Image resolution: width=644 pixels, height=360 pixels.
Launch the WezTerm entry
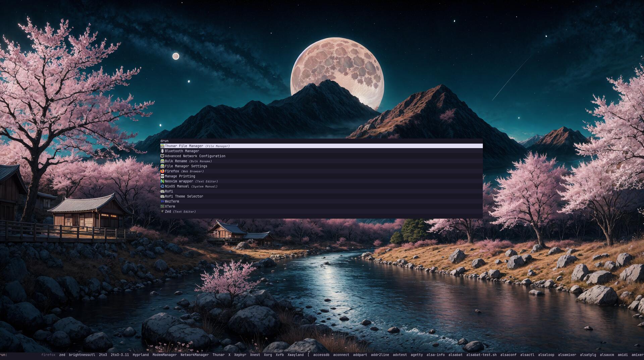(x=321, y=201)
